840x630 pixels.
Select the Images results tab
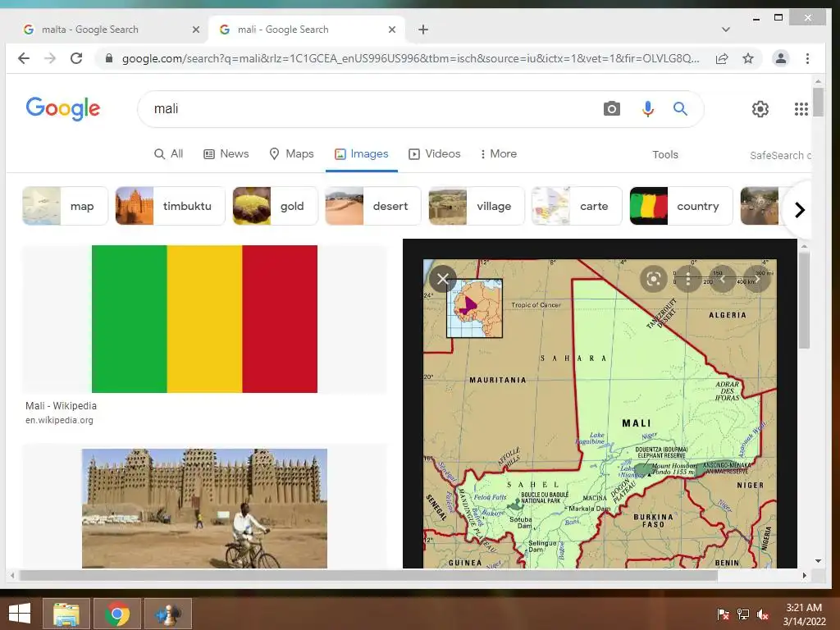coord(362,153)
